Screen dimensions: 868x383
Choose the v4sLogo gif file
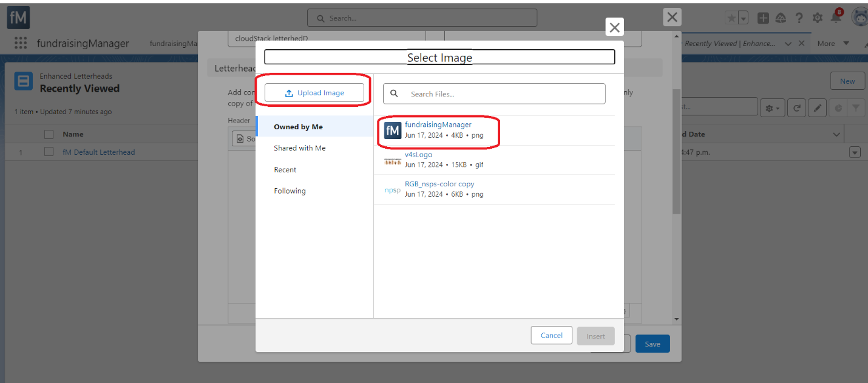494,160
